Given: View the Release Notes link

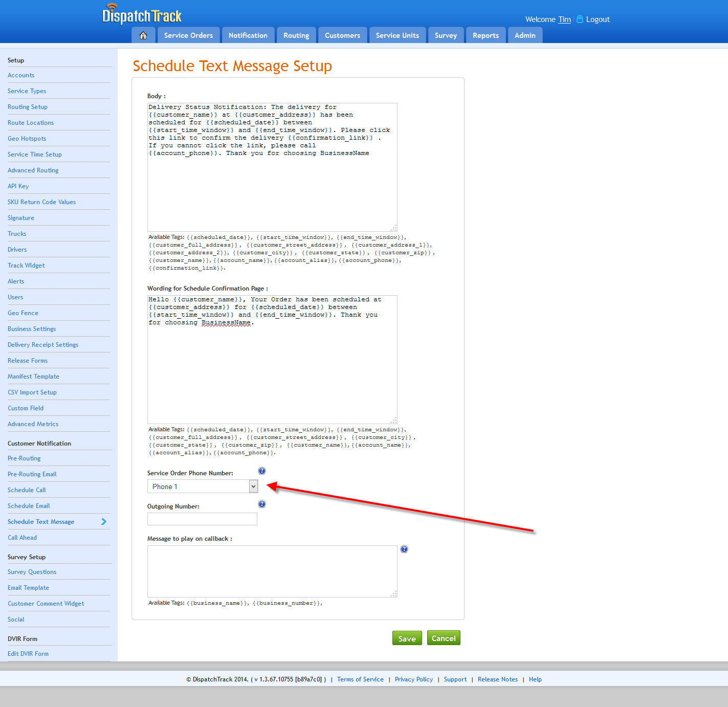Looking at the screenshot, I should (497, 679).
